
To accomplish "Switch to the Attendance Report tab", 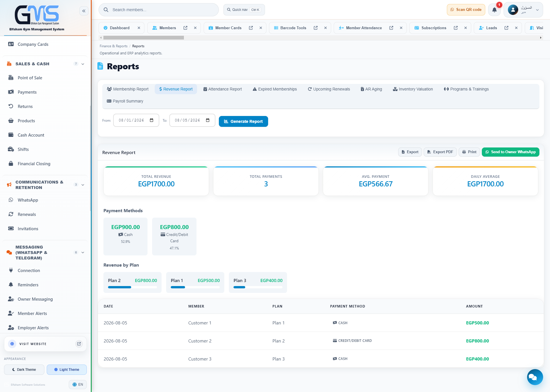I will (223, 89).
